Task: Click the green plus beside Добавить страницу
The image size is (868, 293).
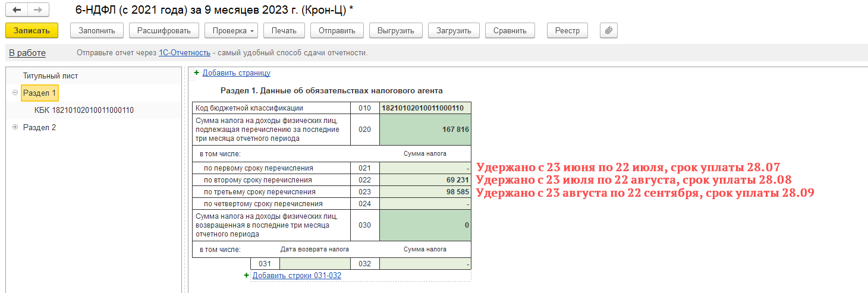Action: tap(197, 73)
